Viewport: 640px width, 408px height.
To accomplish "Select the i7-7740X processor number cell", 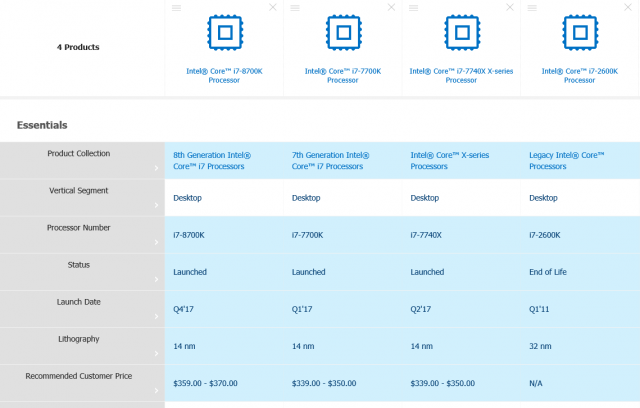I will tap(461, 235).
